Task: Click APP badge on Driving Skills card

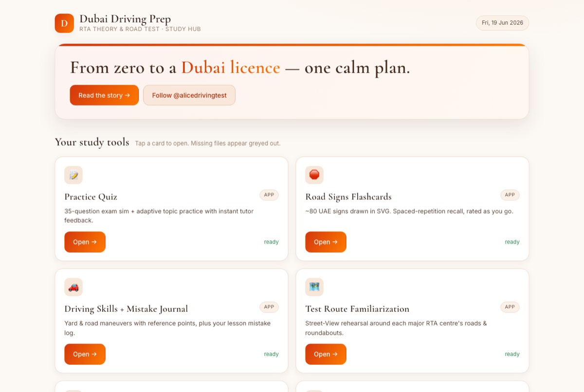Action: [269, 307]
